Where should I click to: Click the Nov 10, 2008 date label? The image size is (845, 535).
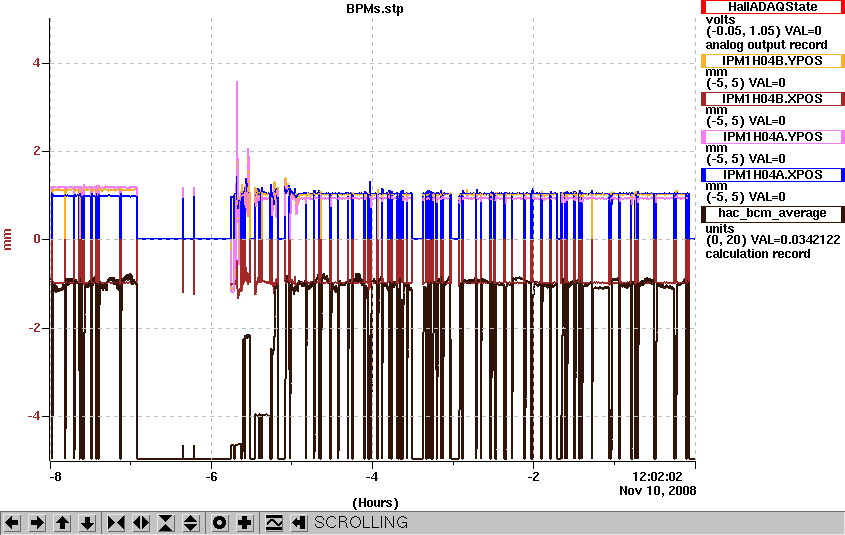coord(657,491)
